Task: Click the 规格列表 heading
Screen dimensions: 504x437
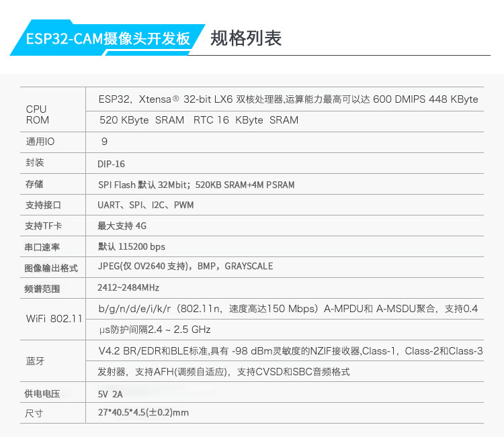Action: click(x=246, y=38)
